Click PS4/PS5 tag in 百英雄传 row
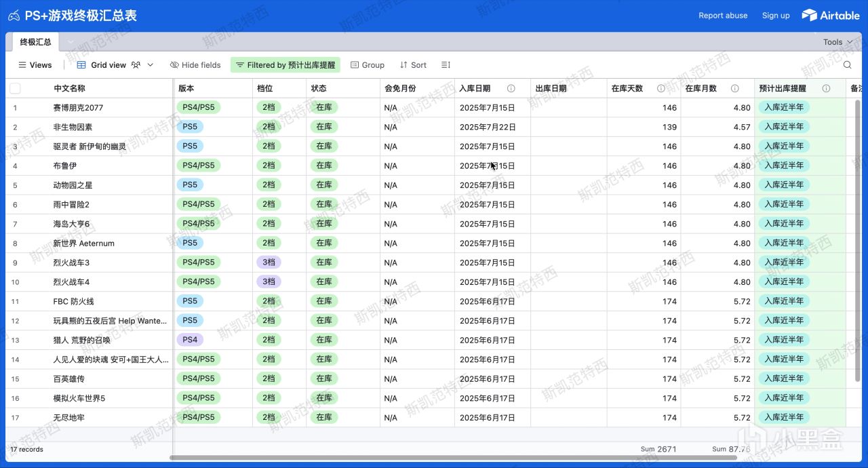868x468 pixels. (198, 378)
